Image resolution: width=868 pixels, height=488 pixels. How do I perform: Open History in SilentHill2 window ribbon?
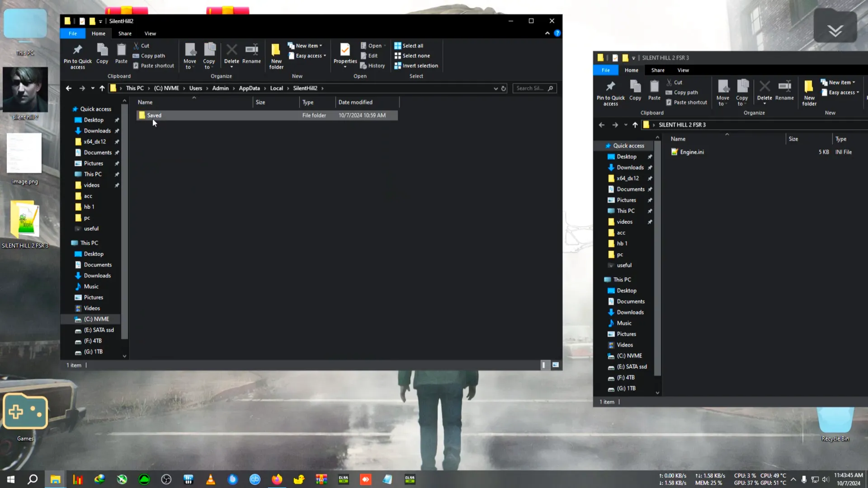[373, 66]
